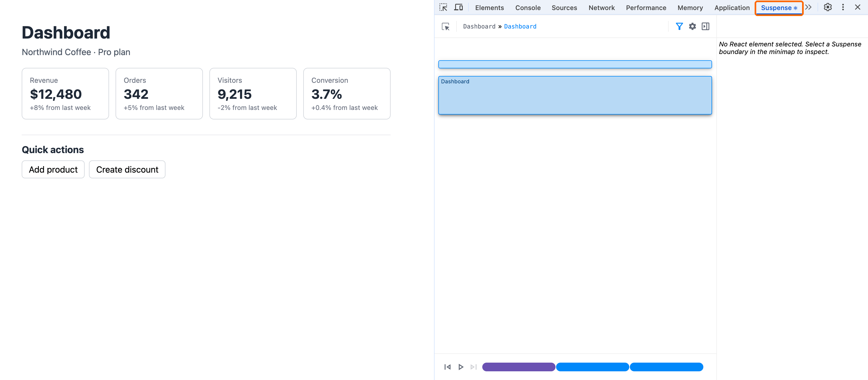The image size is (868, 380).
Task: Click the Add product button
Action: tap(53, 169)
